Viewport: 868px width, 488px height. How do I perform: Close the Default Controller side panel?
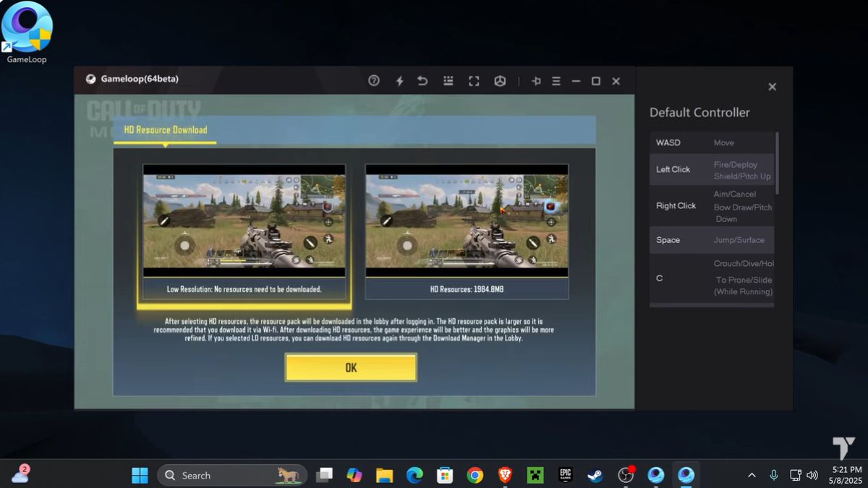(772, 87)
